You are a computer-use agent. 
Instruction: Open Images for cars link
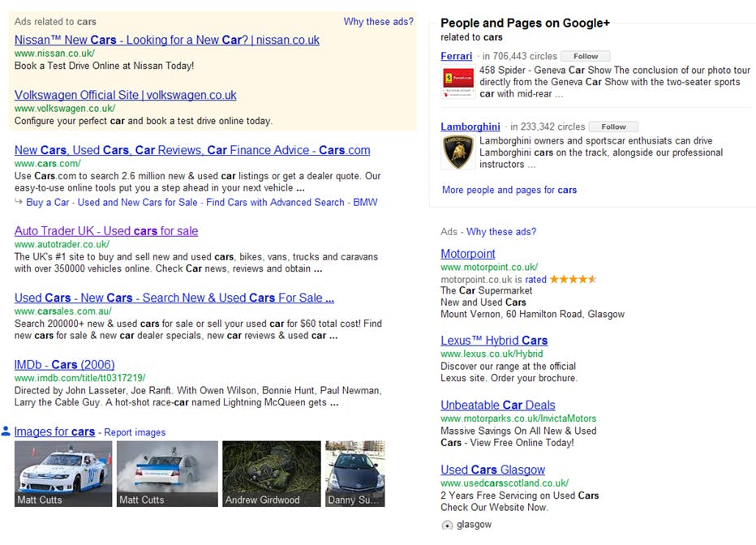pos(54,431)
